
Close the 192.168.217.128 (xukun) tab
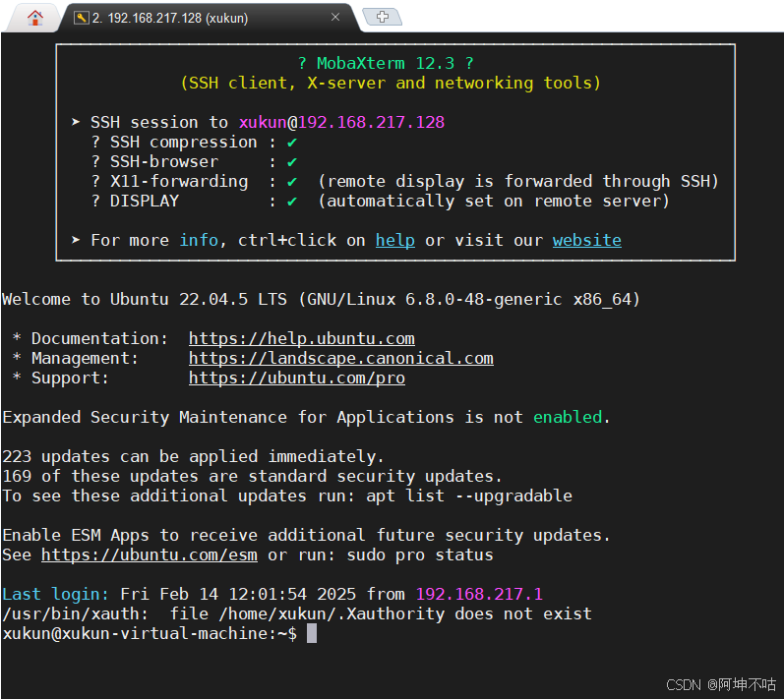click(335, 17)
